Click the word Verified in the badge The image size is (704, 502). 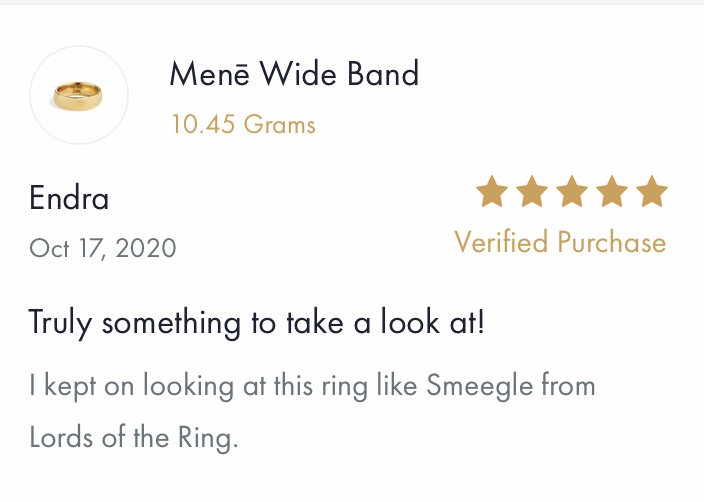[x=501, y=242]
